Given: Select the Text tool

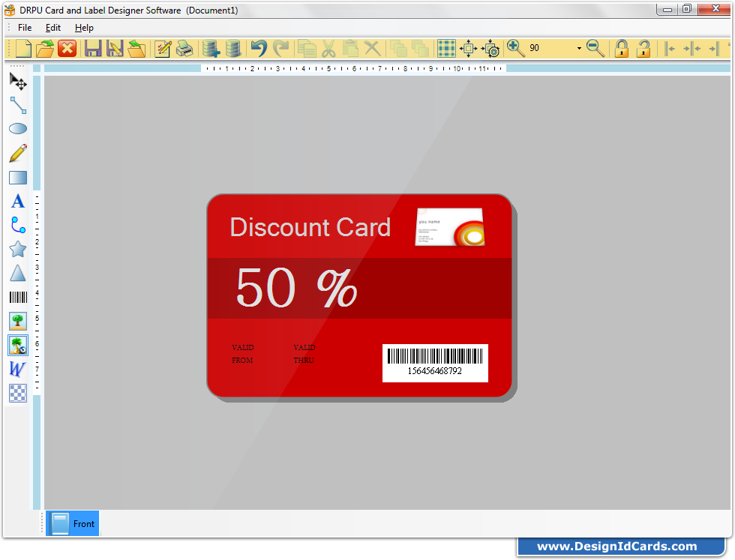Looking at the screenshot, I should point(17,201).
